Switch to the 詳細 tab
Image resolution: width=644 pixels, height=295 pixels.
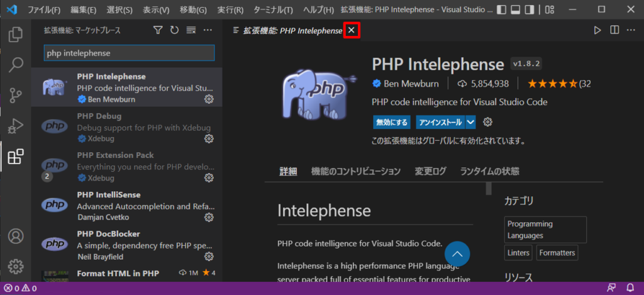288,171
